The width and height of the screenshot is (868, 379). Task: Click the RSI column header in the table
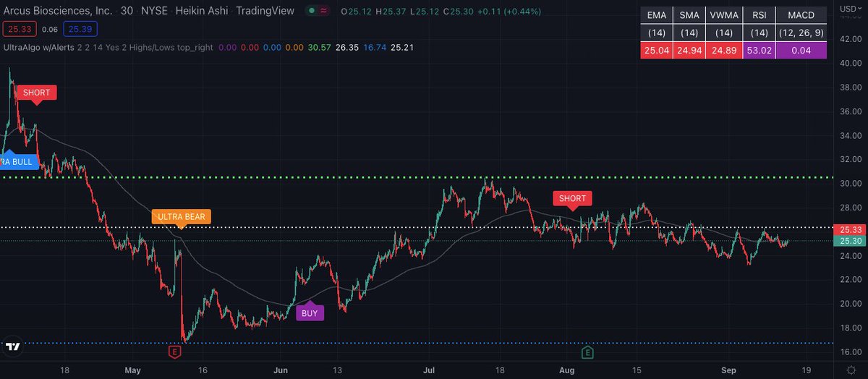(x=758, y=16)
